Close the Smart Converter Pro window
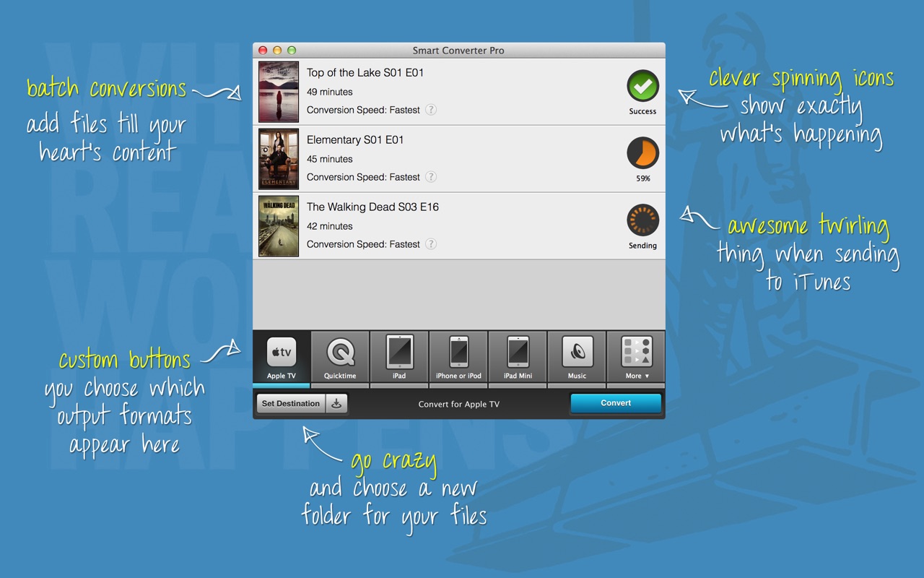Image resolution: width=924 pixels, height=578 pixels. (x=263, y=51)
